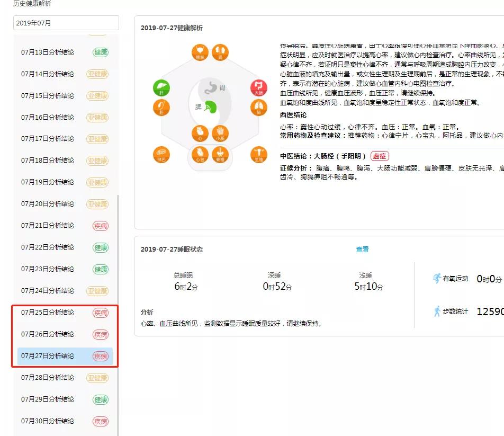The image size is (504, 436).
Task: Click the 虚症 tag beside 大肠经
Action: click(x=379, y=156)
